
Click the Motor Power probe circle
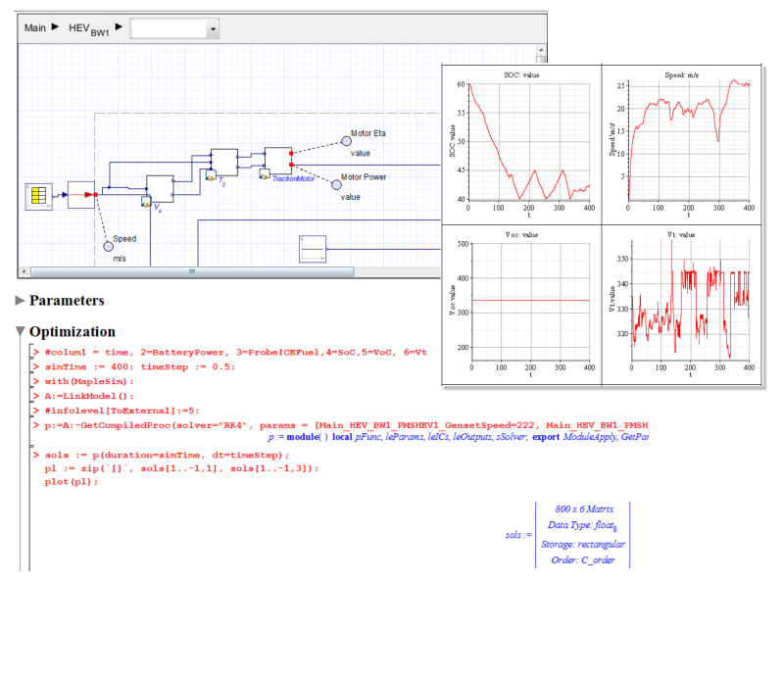pyautogui.click(x=335, y=183)
